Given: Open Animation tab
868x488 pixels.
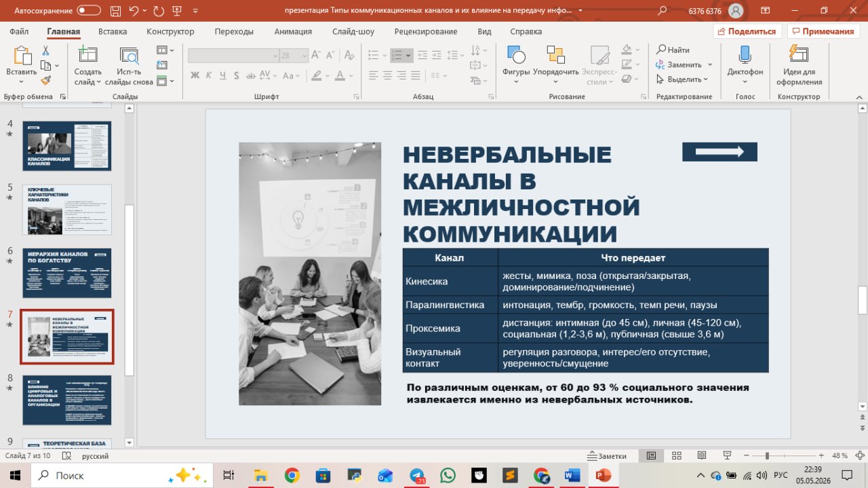Looking at the screenshot, I should [293, 31].
